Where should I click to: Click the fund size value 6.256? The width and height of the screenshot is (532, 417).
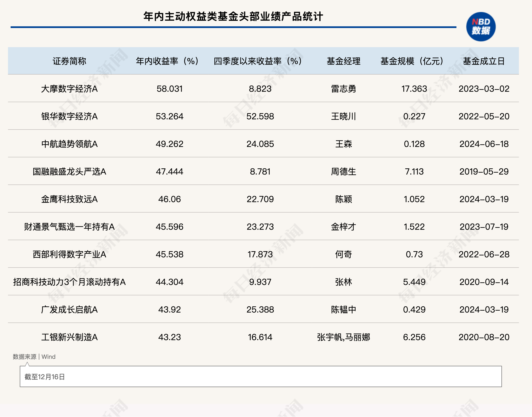coord(414,337)
